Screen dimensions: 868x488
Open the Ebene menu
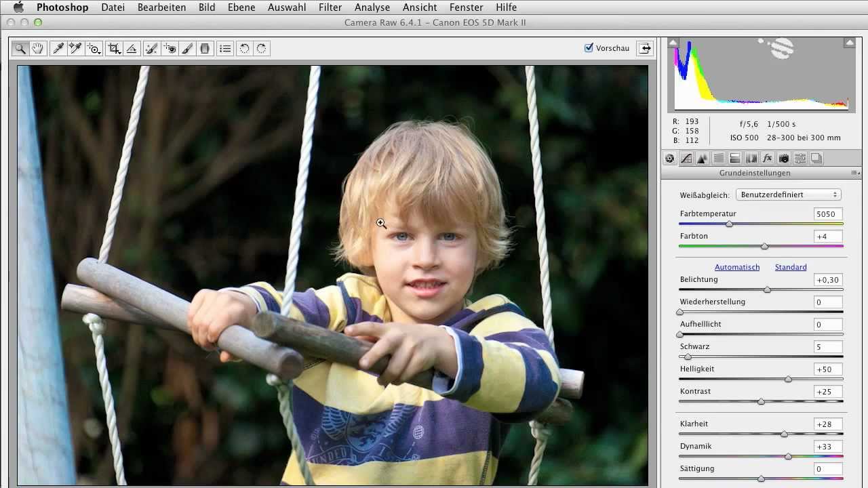click(x=241, y=7)
